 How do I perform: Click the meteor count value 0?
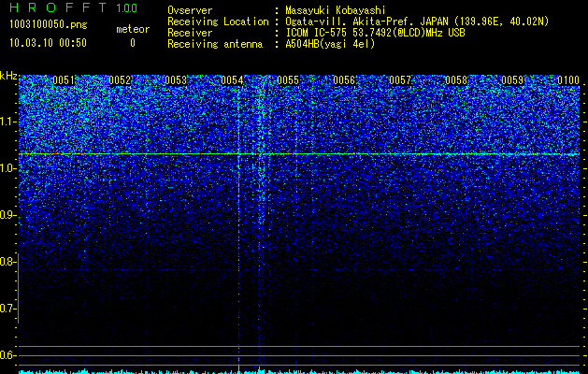tap(133, 43)
